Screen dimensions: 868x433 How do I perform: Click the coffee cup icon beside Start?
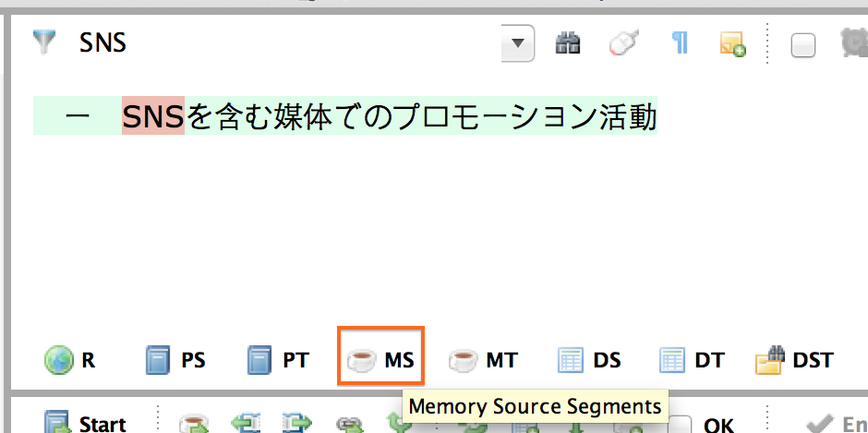coord(192,424)
